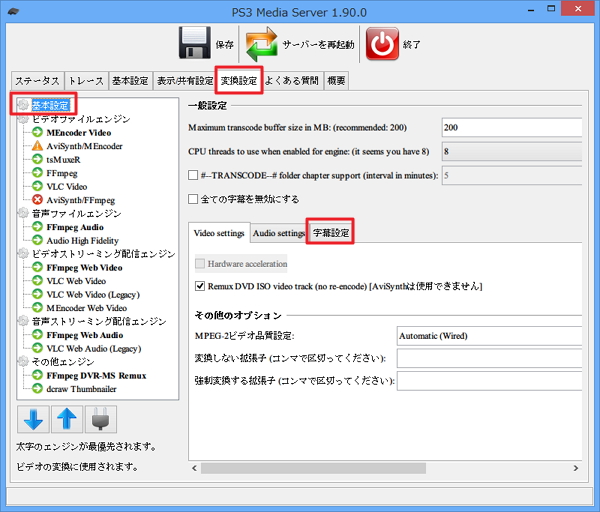Select the 基本設定 tree root item
600x512 pixels.
click(50, 105)
